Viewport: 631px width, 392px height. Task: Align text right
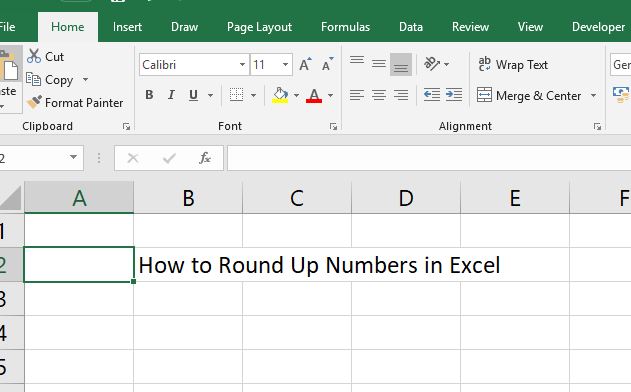[x=401, y=95]
